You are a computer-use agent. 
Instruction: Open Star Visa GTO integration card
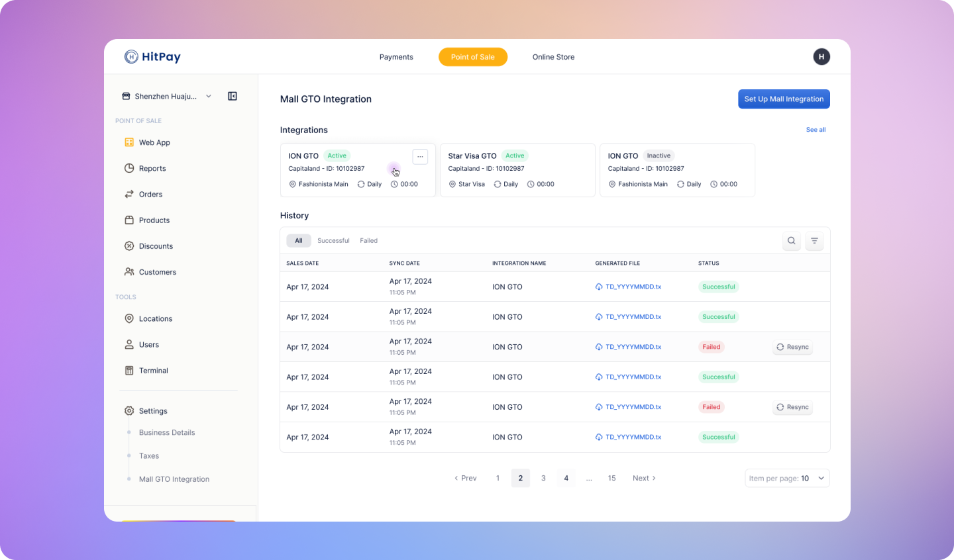tap(517, 170)
